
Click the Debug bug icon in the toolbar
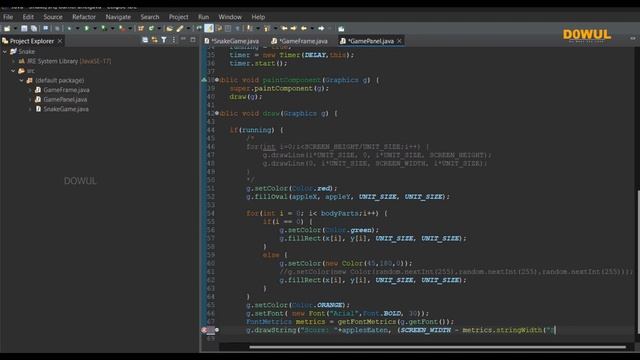69,28
